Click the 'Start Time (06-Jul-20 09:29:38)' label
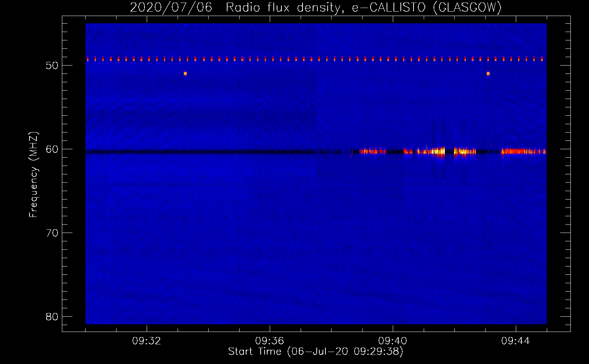Screen dimensions: 589x364 coord(316,352)
